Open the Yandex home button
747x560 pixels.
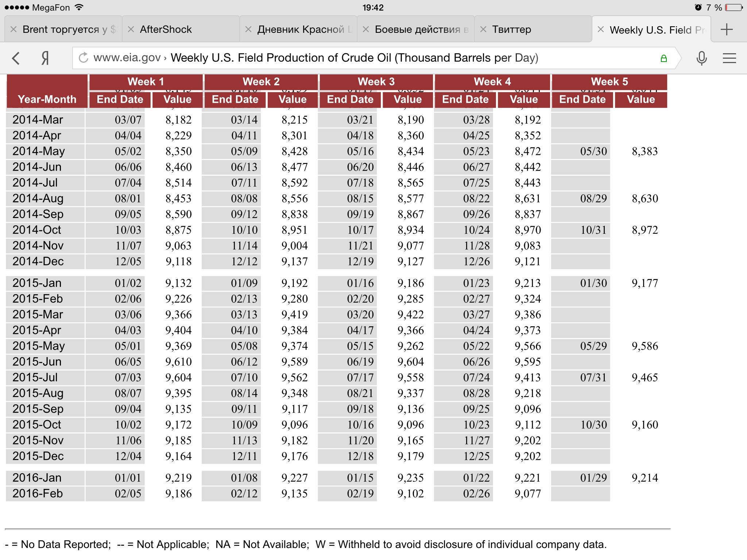coord(45,58)
